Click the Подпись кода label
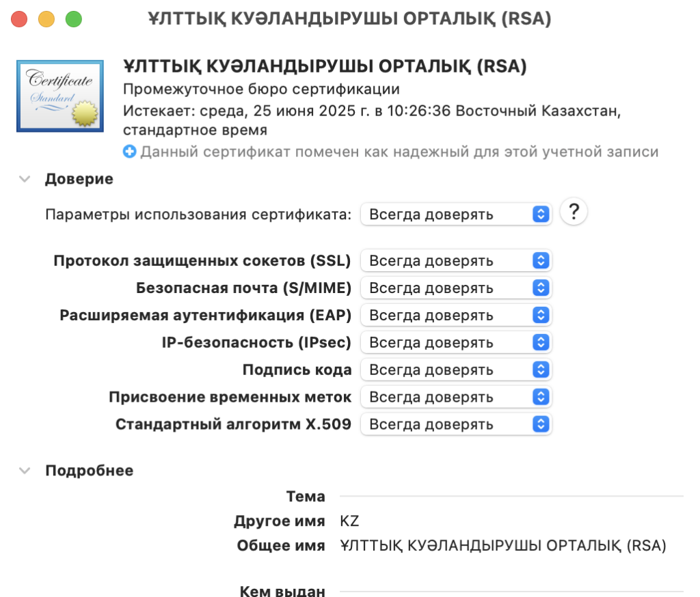700x597 pixels. [x=297, y=370]
